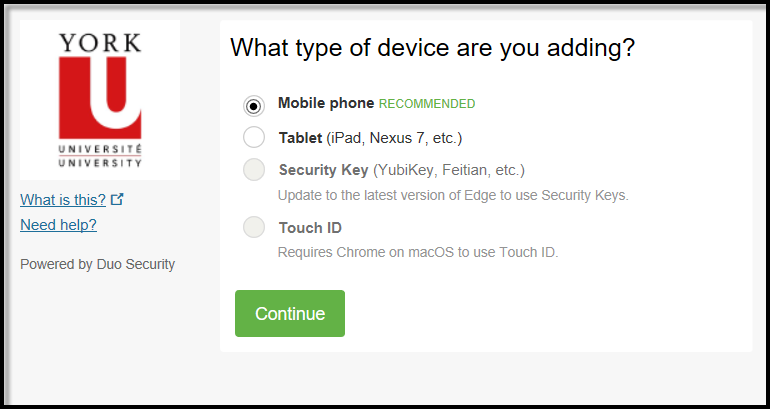Choose the Security Key radio button
This screenshot has width=770, height=409.
pyautogui.click(x=254, y=169)
